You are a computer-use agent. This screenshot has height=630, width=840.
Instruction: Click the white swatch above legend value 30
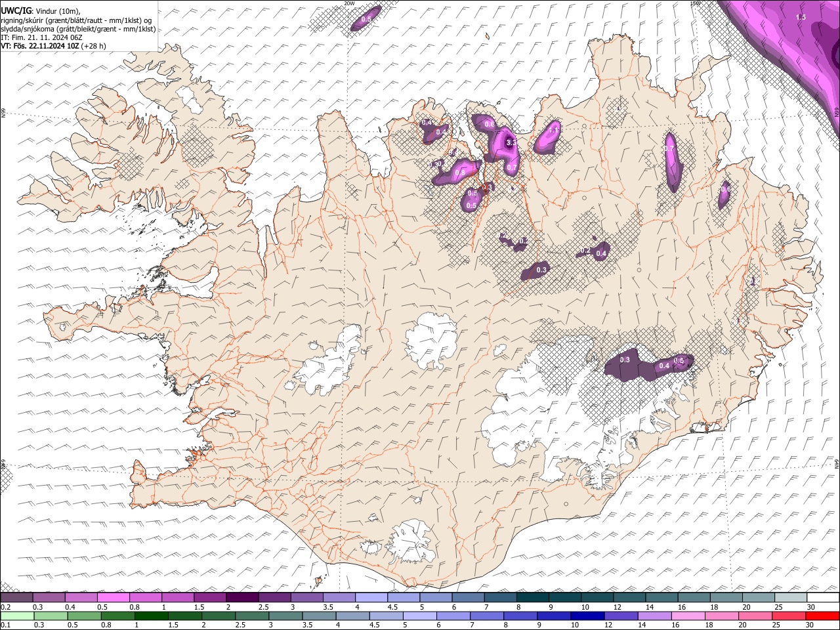[x=823, y=597]
